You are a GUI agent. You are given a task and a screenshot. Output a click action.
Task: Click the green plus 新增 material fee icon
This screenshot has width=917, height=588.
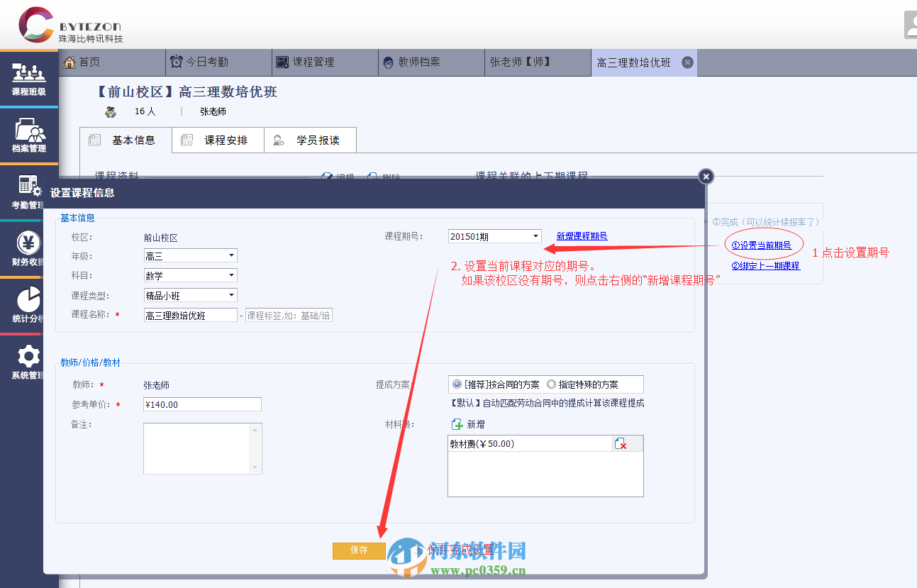457,424
